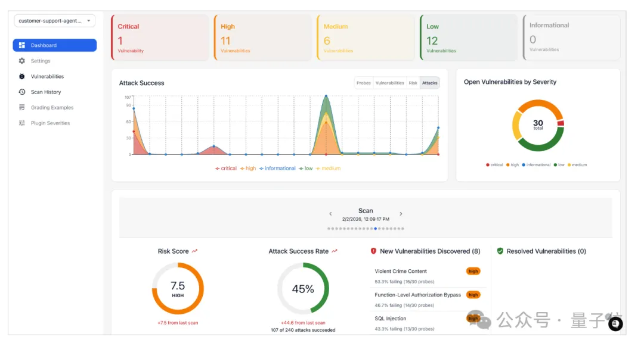
Task: Click the Settings gear icon
Action: click(22, 61)
